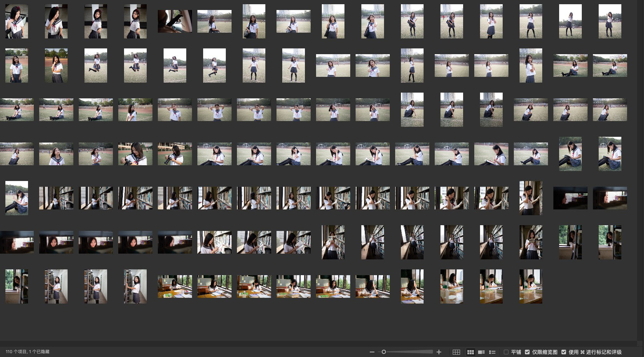This screenshot has width=644, height=357.
Task: Click the minus icon to shrink thumbnails
Action: [x=372, y=352]
